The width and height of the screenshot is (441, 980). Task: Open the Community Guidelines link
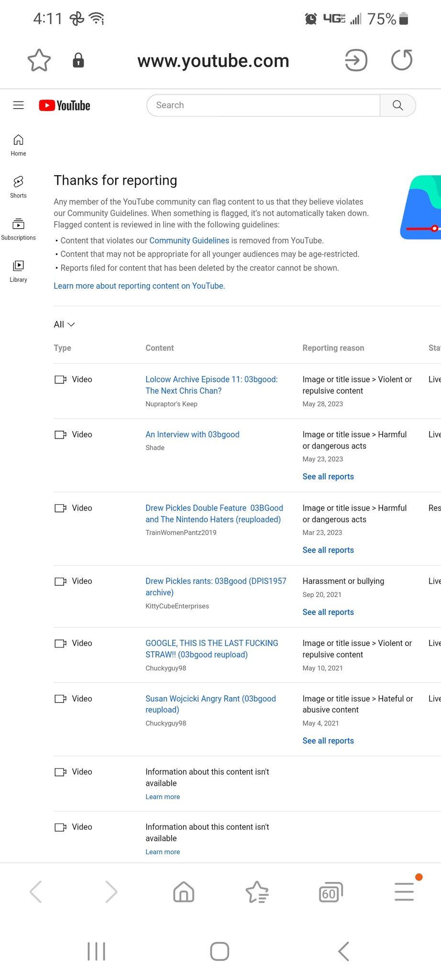[189, 240]
